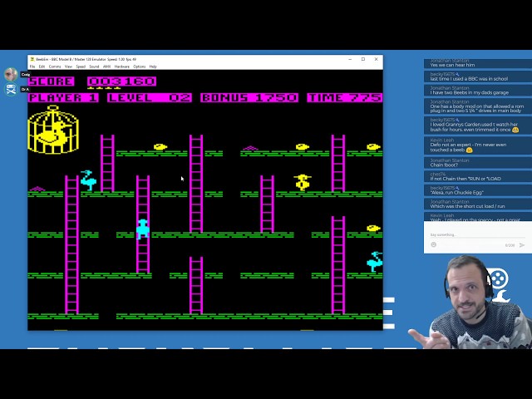Click Craig's round avatar picture
The height and width of the screenshot is (399, 532).
point(11,74)
